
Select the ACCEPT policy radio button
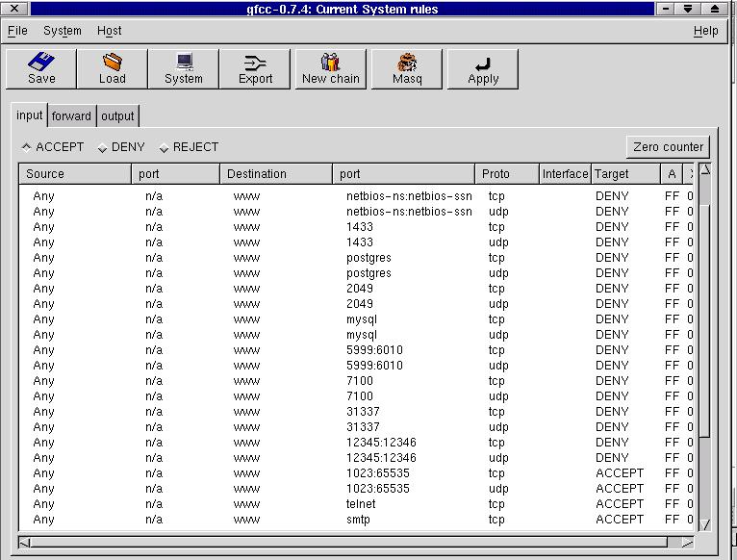point(26,147)
